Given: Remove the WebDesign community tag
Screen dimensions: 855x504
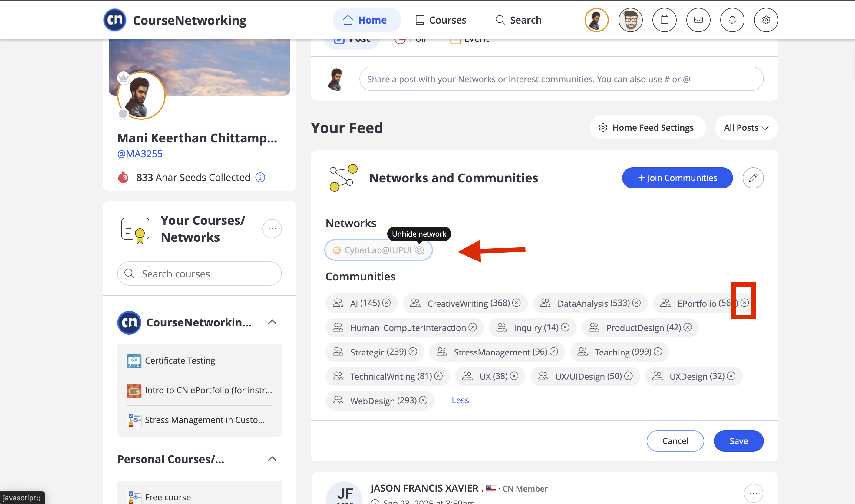Looking at the screenshot, I should pyautogui.click(x=424, y=401).
